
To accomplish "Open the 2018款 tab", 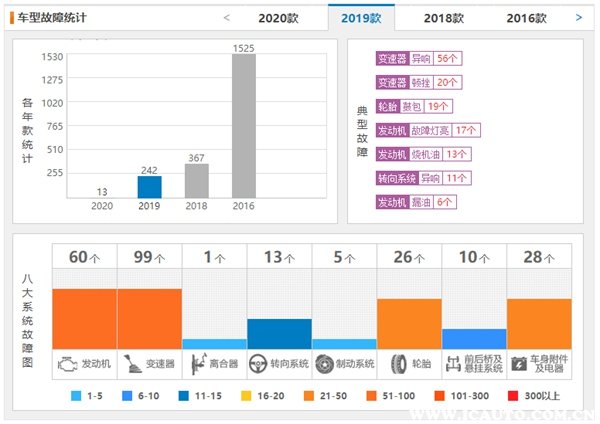I will 443,18.
